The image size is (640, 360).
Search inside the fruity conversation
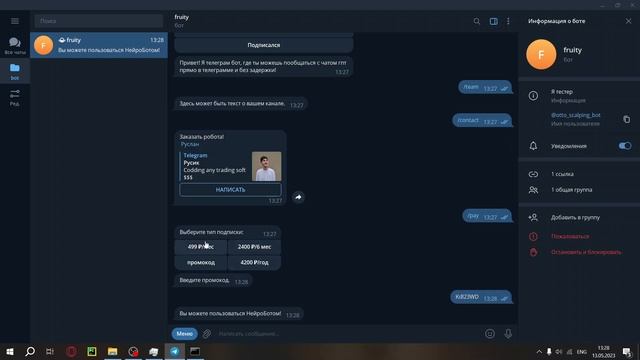pyautogui.click(x=476, y=21)
